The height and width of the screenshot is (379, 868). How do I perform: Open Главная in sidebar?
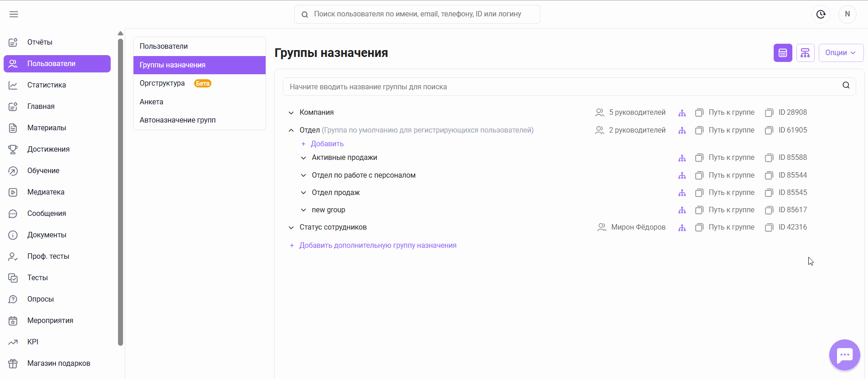[57, 107]
